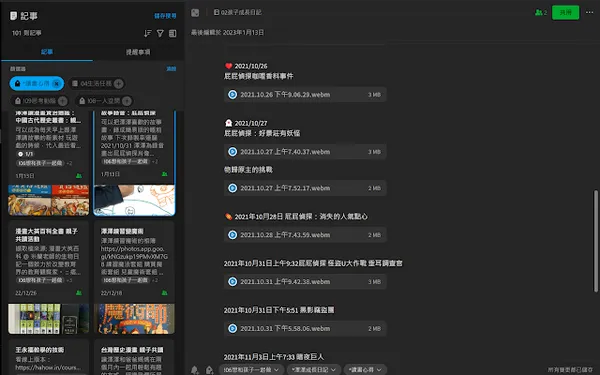This screenshot has height=375, width=600.
Task: Play 2021.10.26 下午9.06.29.webm attachment icon
Action: (232, 95)
